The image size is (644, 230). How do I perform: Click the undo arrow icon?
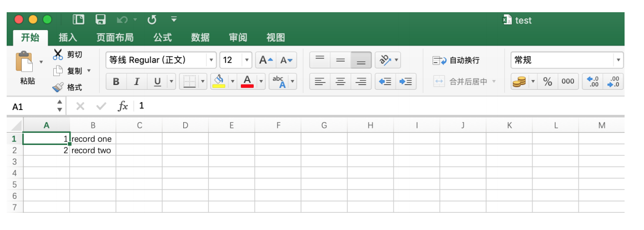tap(122, 19)
